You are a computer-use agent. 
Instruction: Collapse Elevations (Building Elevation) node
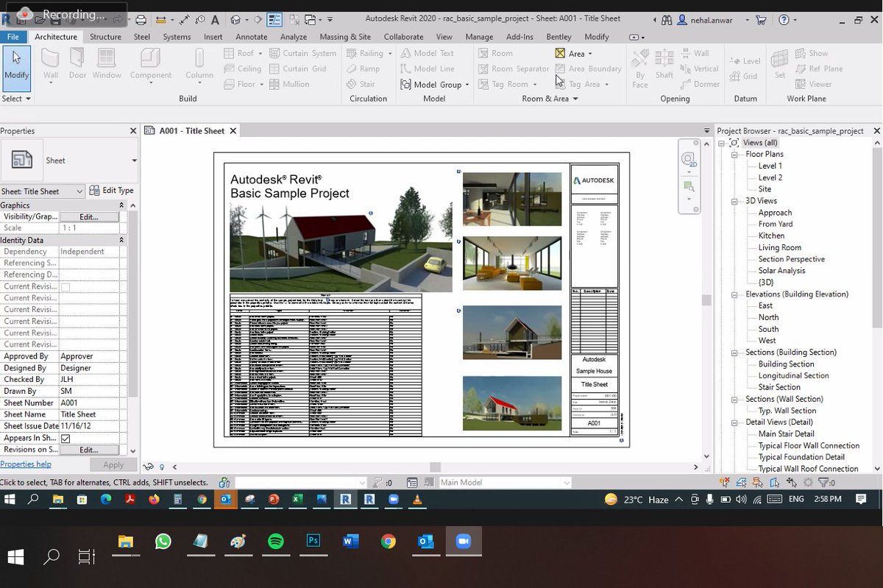point(734,294)
